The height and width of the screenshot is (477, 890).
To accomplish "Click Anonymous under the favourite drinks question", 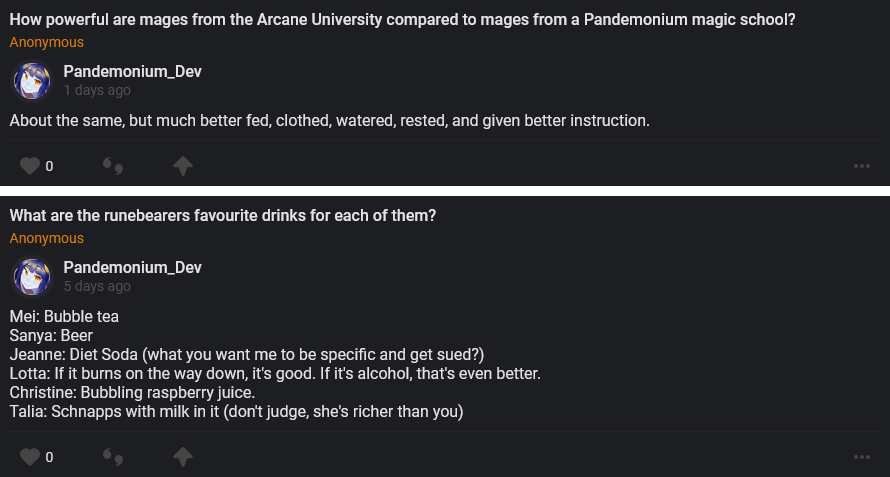I will pyautogui.click(x=47, y=238).
